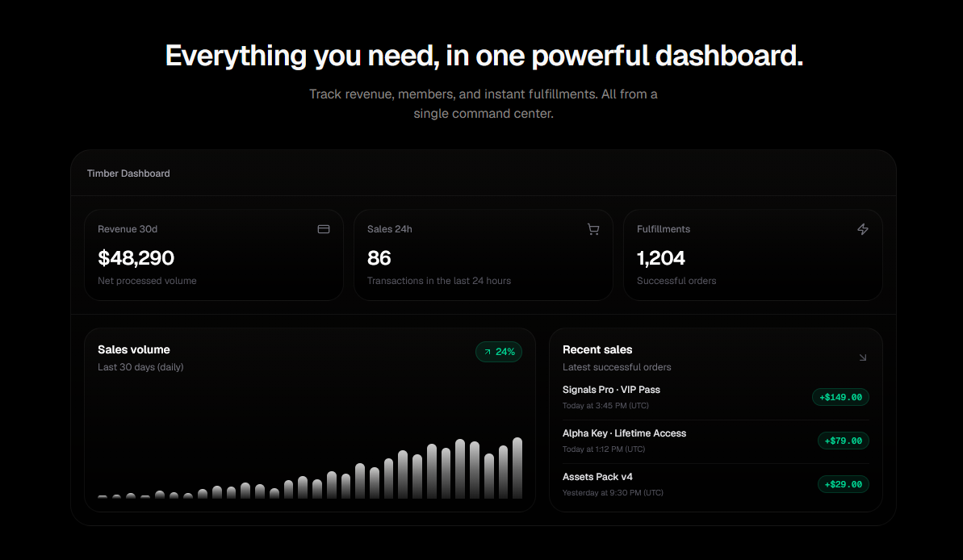Click 'Yesterday at 9:30 PM (UTC)' timestamp
Viewport: 963px width, 560px height.
tap(613, 493)
